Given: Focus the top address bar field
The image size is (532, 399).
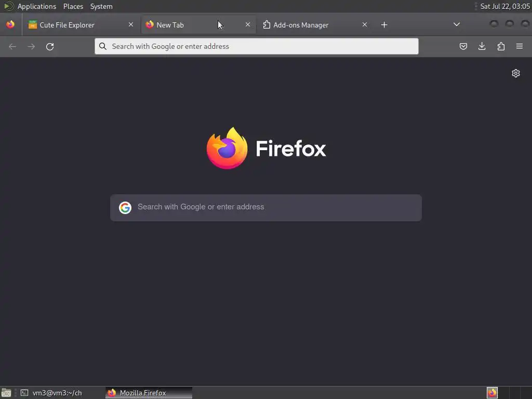Looking at the screenshot, I should [257, 46].
